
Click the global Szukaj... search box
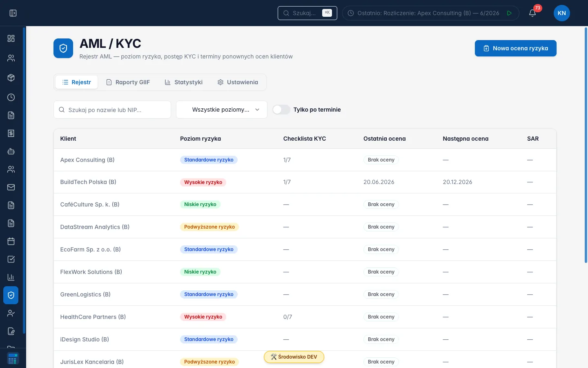[x=307, y=13]
